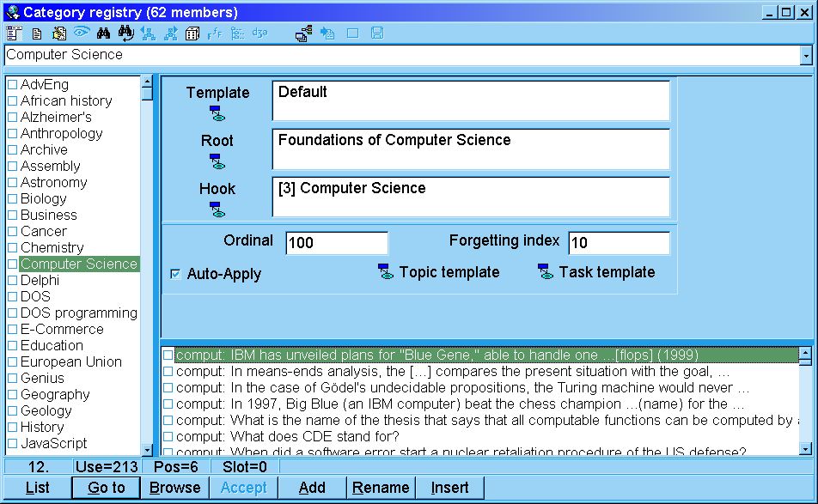
Task: Click the element list scroll-down arrow
Action: [x=805, y=449]
